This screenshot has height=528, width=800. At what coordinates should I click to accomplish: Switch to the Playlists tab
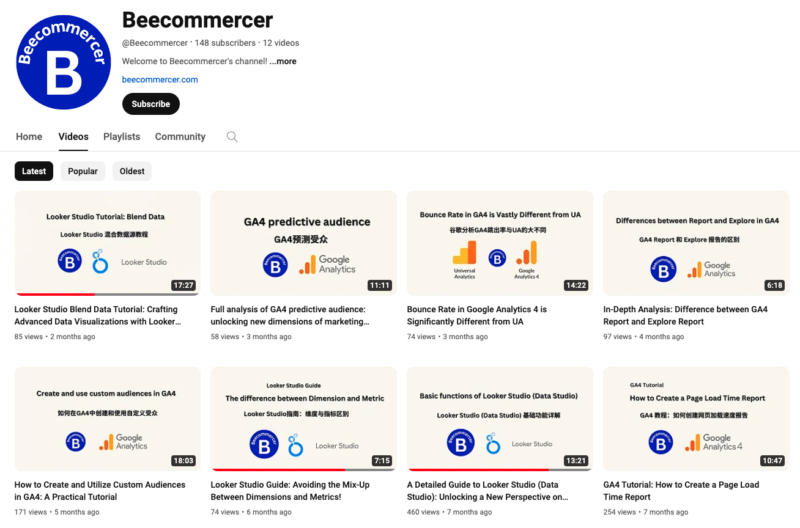pyautogui.click(x=122, y=137)
